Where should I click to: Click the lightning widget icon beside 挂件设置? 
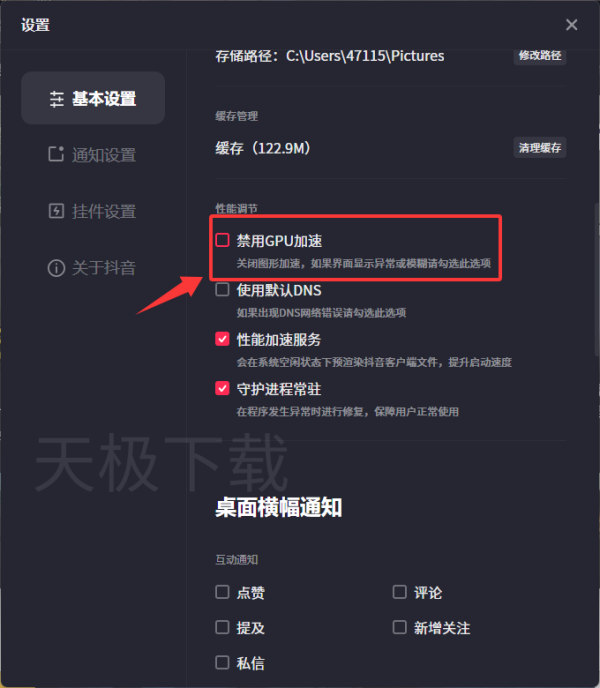[56, 211]
